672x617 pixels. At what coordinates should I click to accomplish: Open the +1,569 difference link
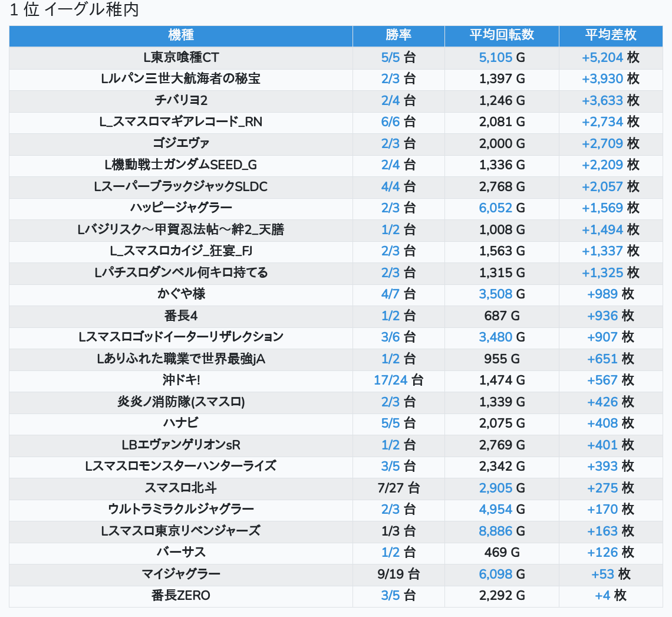[x=602, y=208]
